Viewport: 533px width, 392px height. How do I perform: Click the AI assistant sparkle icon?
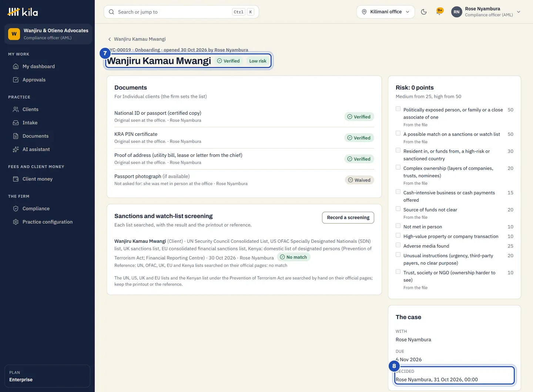16,149
